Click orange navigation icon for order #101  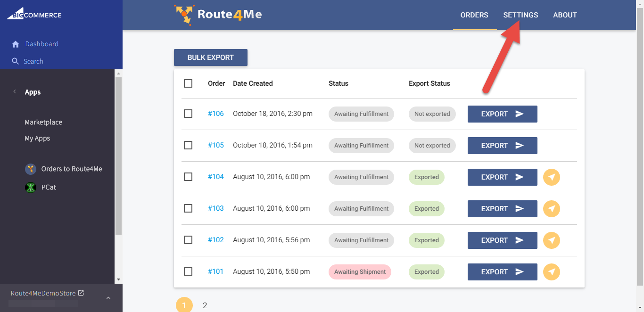[552, 272]
